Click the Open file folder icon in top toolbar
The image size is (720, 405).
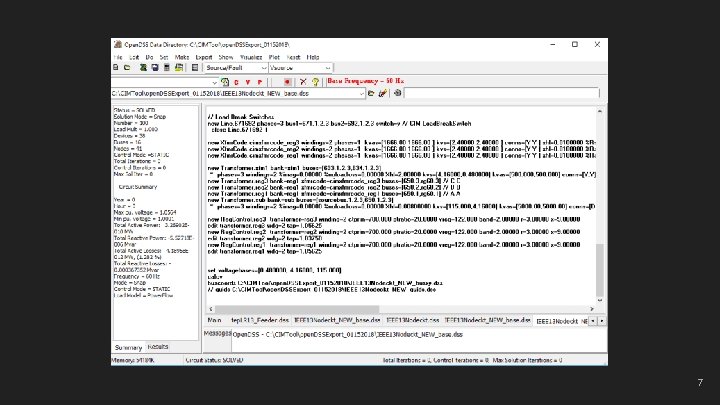(x=127, y=68)
